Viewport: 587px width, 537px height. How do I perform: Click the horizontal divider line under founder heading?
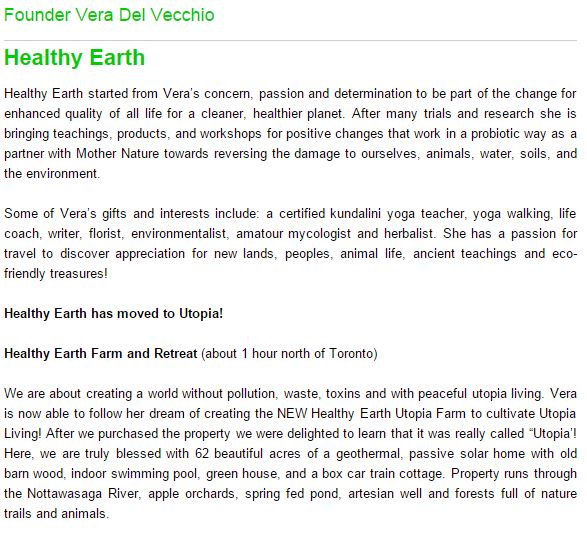291,40
